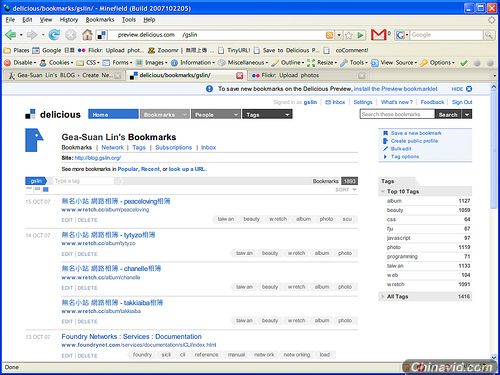This screenshot has width=500, height=375.
Task: Select the programming tag in sidebar
Action: pos(402,257)
